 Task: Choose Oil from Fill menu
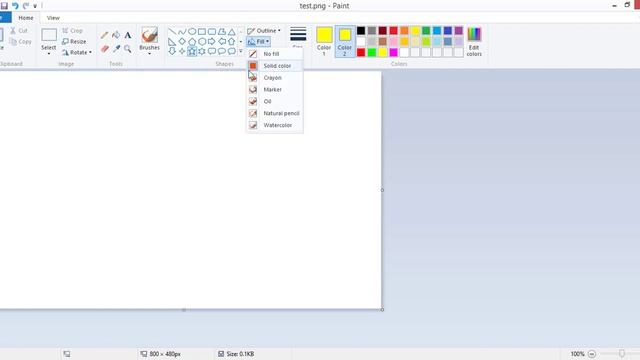point(275,101)
